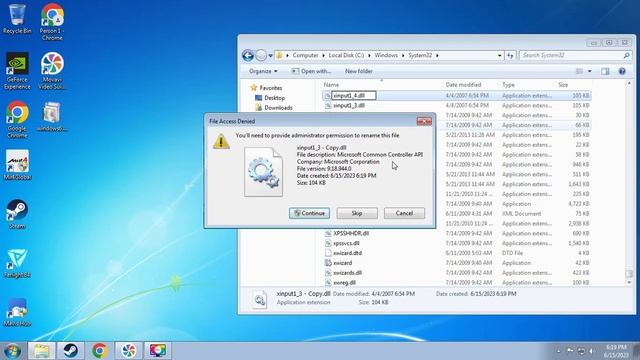Sort by the Size column header
Screen dimensions: 640x360
[x=563, y=85]
